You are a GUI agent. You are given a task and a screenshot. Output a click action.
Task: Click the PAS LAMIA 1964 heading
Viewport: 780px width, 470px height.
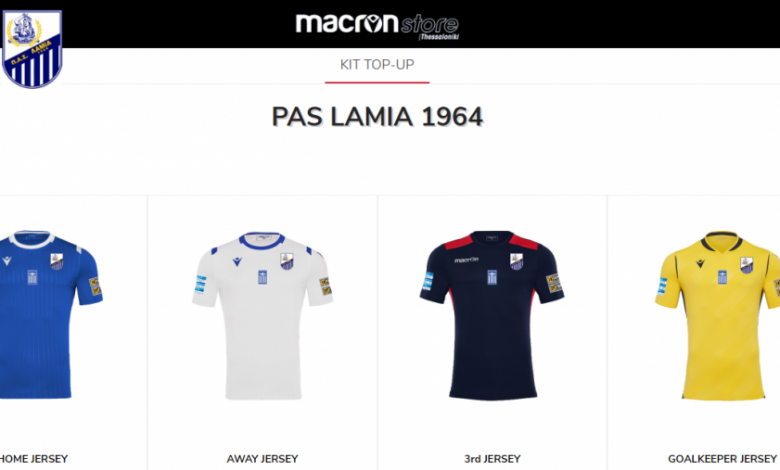click(x=377, y=117)
